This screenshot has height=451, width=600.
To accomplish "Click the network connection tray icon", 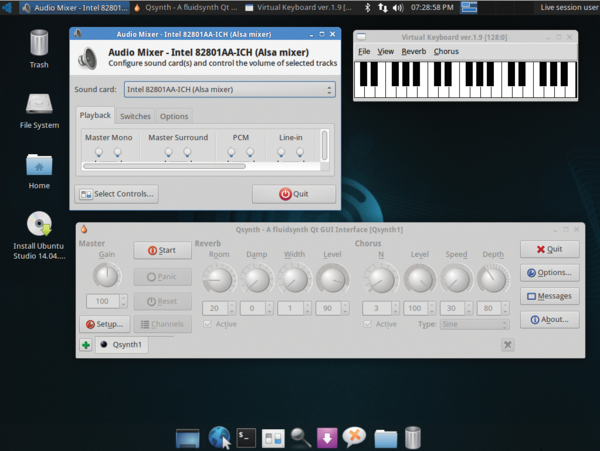I will pos(383,7).
